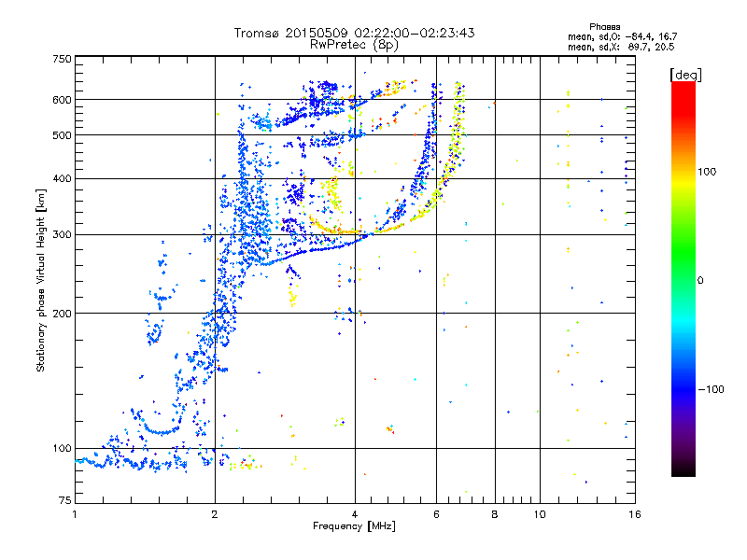
Task: Click the y-axis tick label '100'
Action: coord(62,449)
